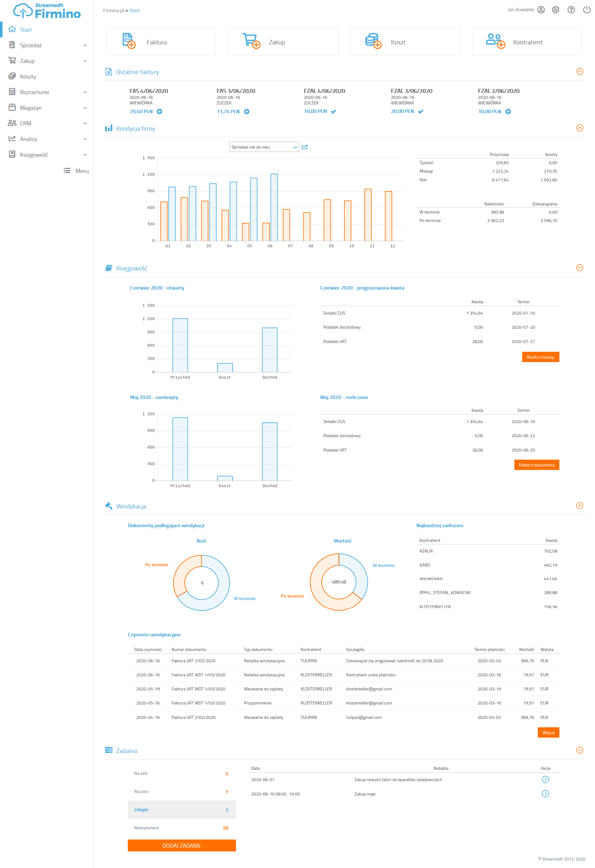The height and width of the screenshot is (868, 595).
Task: Click the power logout icon
Action: [587, 10]
